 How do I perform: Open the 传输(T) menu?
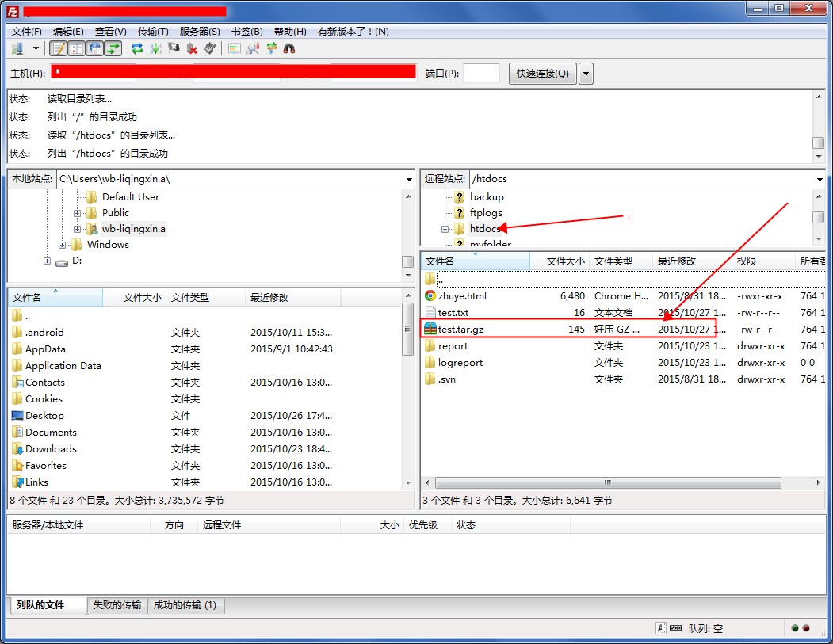click(153, 32)
